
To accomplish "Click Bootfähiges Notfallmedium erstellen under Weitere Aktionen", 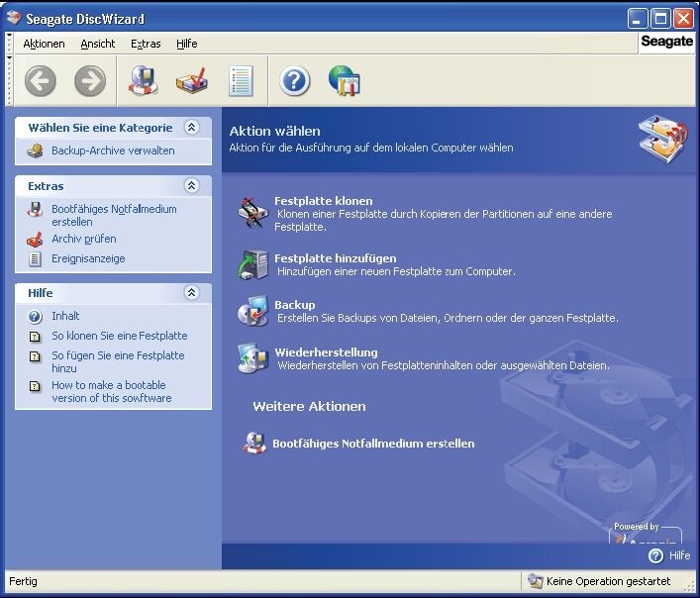I will [x=373, y=444].
